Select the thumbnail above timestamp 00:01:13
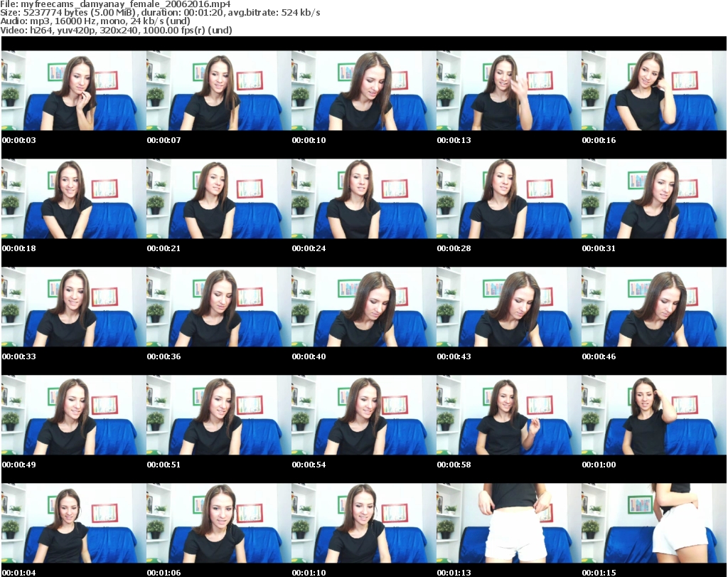The width and height of the screenshot is (728, 577). [x=509, y=524]
